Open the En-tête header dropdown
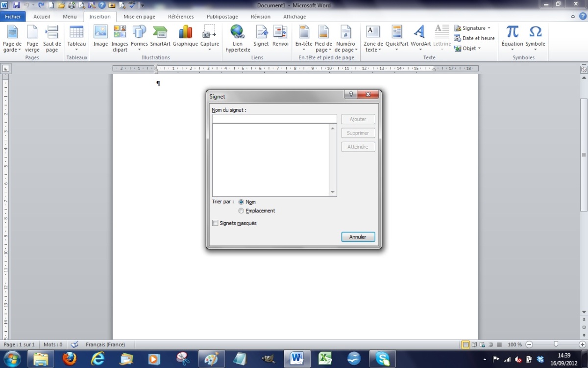The width and height of the screenshot is (588, 368). point(304,39)
